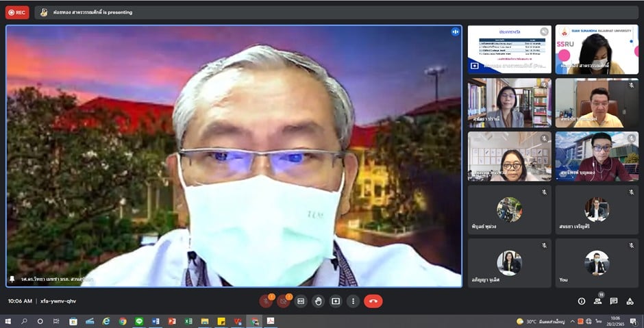The width and height of the screenshot is (644, 328).
Task: Show the participants list panel
Action: coord(597,301)
